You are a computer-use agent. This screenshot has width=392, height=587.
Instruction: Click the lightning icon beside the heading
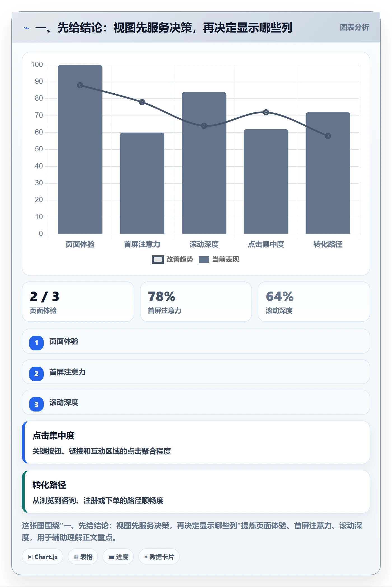coord(27,28)
